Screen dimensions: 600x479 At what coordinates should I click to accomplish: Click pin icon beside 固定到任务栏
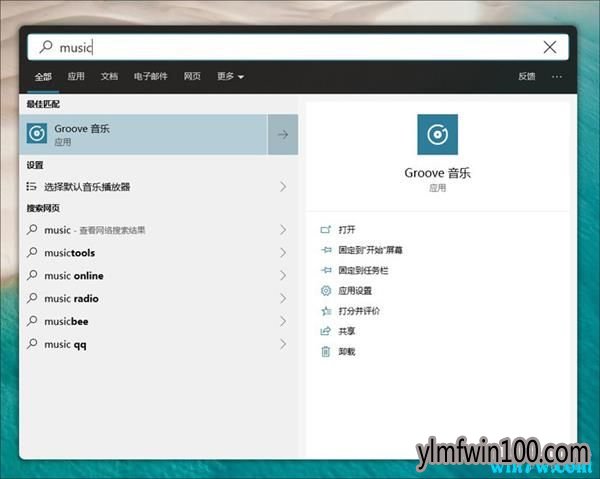(x=326, y=270)
